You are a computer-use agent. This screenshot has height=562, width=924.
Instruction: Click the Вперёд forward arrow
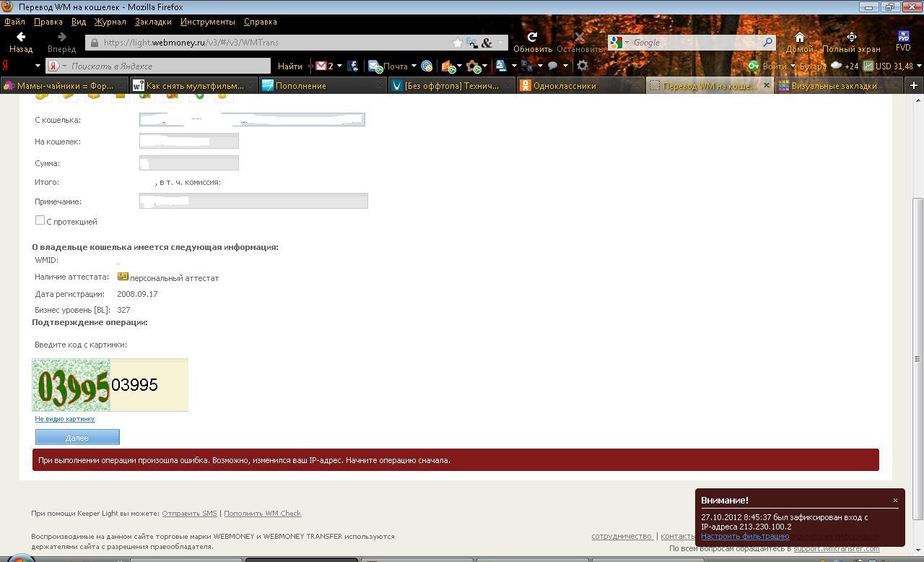[x=61, y=42]
